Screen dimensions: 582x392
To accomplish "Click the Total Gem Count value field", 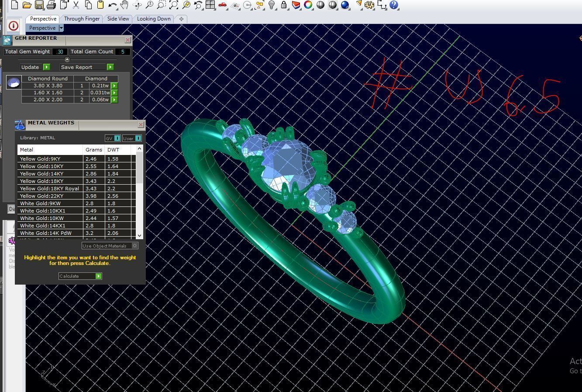I will tap(123, 52).
